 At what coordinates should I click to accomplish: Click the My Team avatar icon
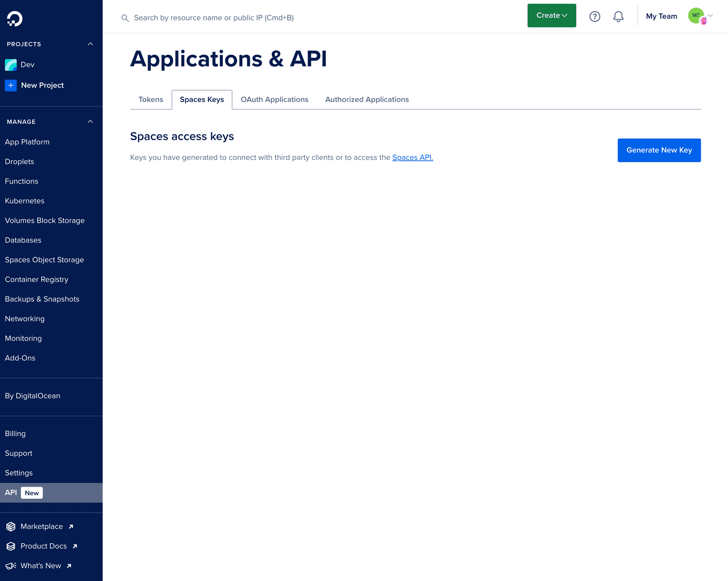point(697,16)
